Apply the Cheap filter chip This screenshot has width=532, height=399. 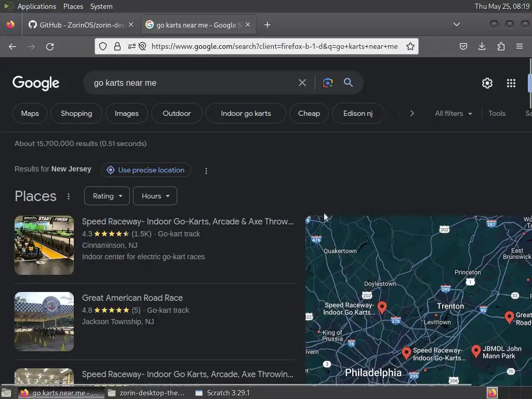(x=309, y=113)
